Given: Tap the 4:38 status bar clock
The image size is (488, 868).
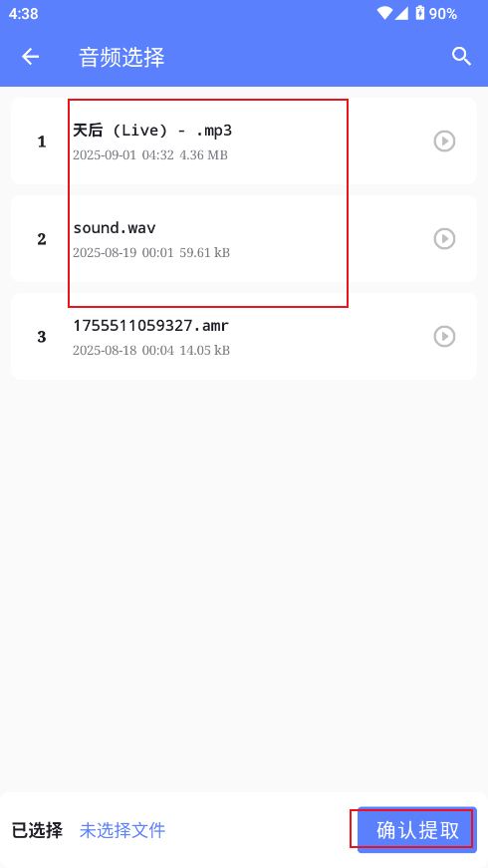Looking at the screenshot, I should click(x=23, y=14).
